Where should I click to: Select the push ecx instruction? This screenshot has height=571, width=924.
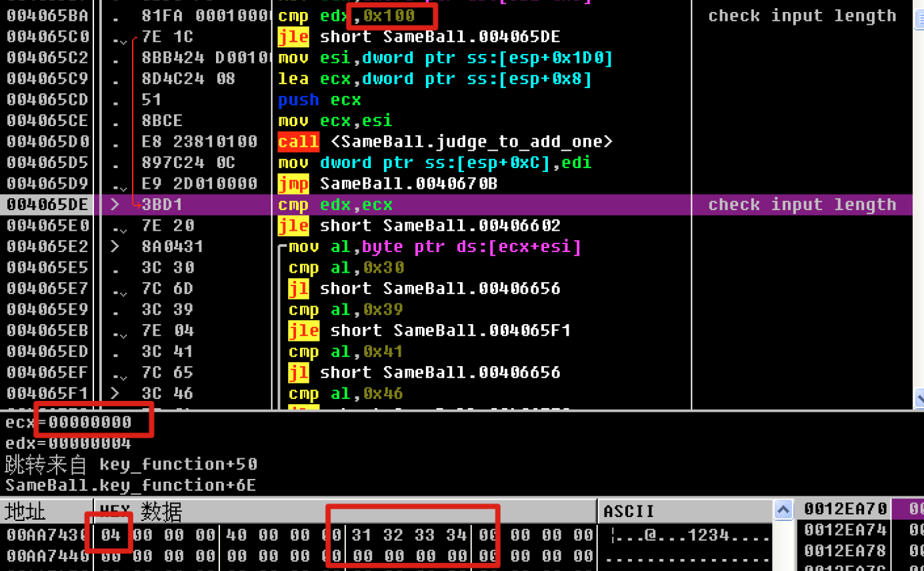click(319, 100)
